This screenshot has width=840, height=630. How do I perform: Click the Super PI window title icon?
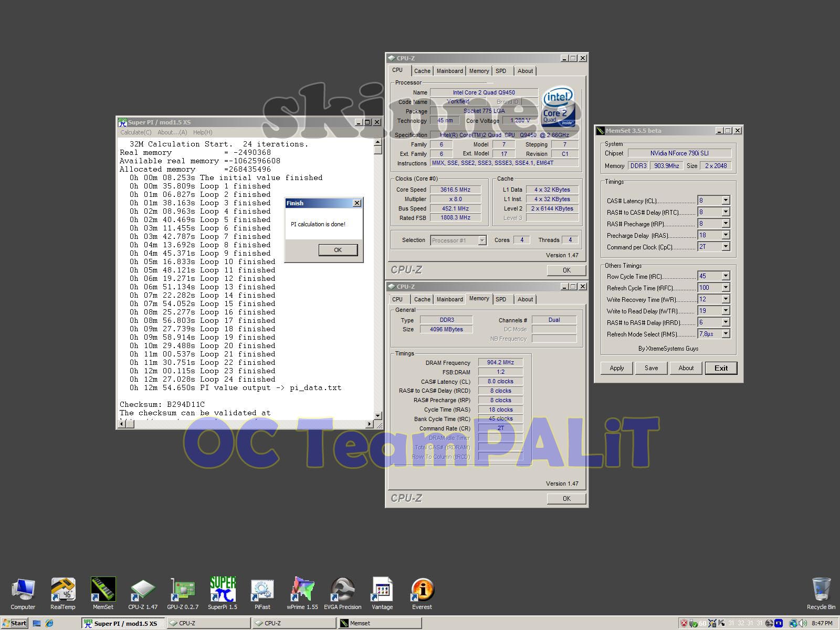click(122, 122)
